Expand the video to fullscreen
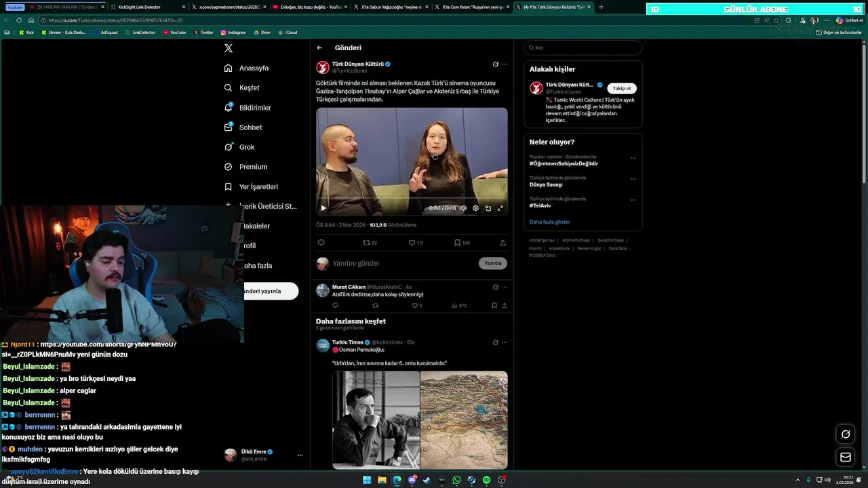This screenshot has height=488, width=868. (x=500, y=208)
